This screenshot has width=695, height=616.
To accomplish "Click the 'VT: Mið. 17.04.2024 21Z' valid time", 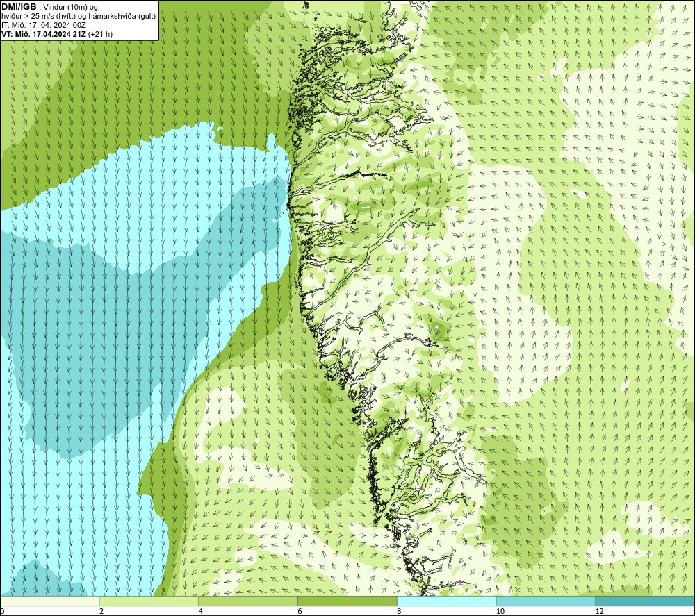I will coord(44,34).
